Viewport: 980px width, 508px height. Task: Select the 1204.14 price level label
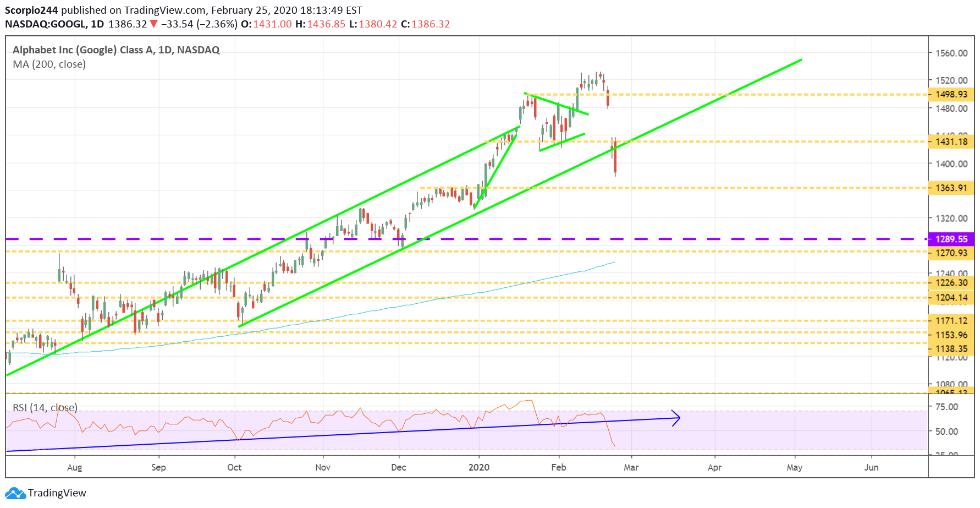(x=951, y=298)
